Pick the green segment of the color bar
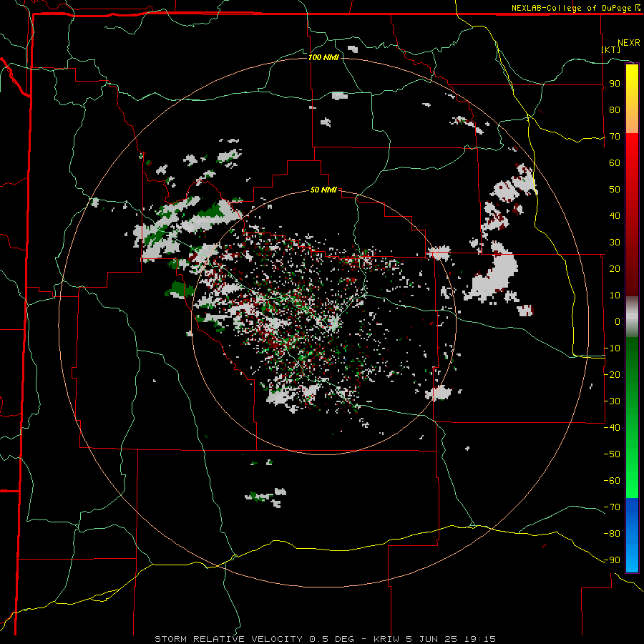This screenshot has width=644, height=644. pyautogui.click(x=632, y=418)
